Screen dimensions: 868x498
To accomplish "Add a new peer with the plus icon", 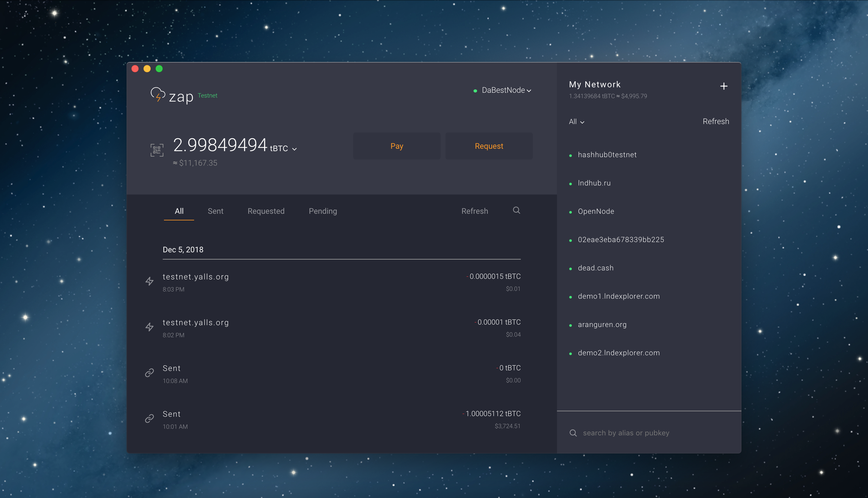I will 724,86.
